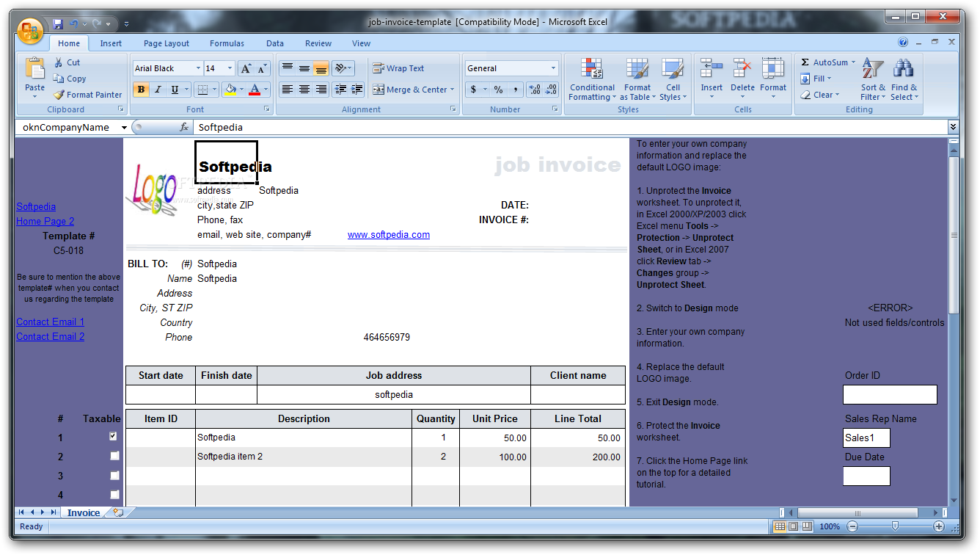Uncheck Taxable checkbox for item 1
Viewport: 980px width, 555px height.
click(113, 436)
